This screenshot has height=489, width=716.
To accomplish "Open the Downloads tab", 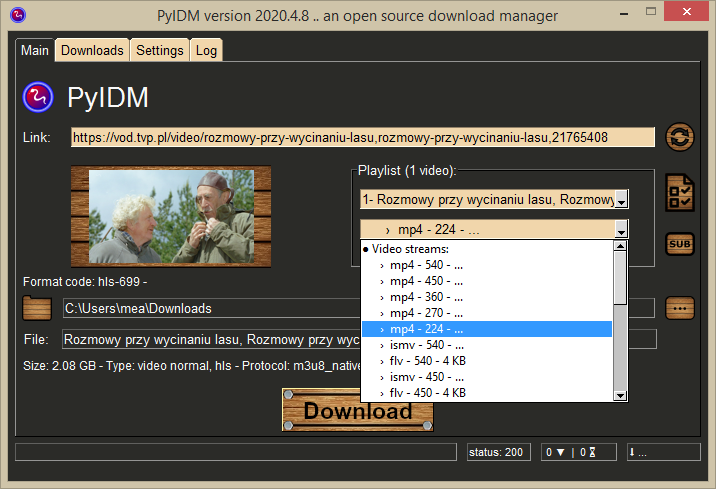I will pyautogui.click(x=92, y=50).
